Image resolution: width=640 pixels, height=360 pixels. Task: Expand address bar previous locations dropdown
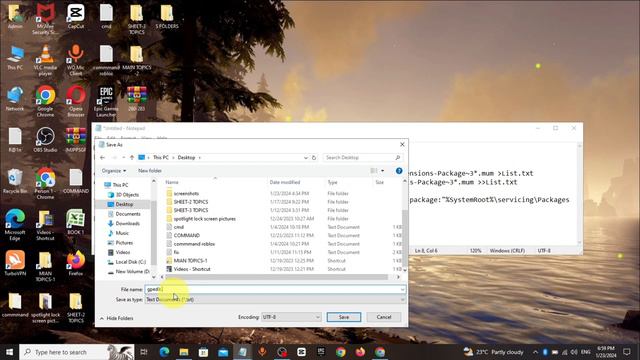pyautogui.click(x=305, y=158)
